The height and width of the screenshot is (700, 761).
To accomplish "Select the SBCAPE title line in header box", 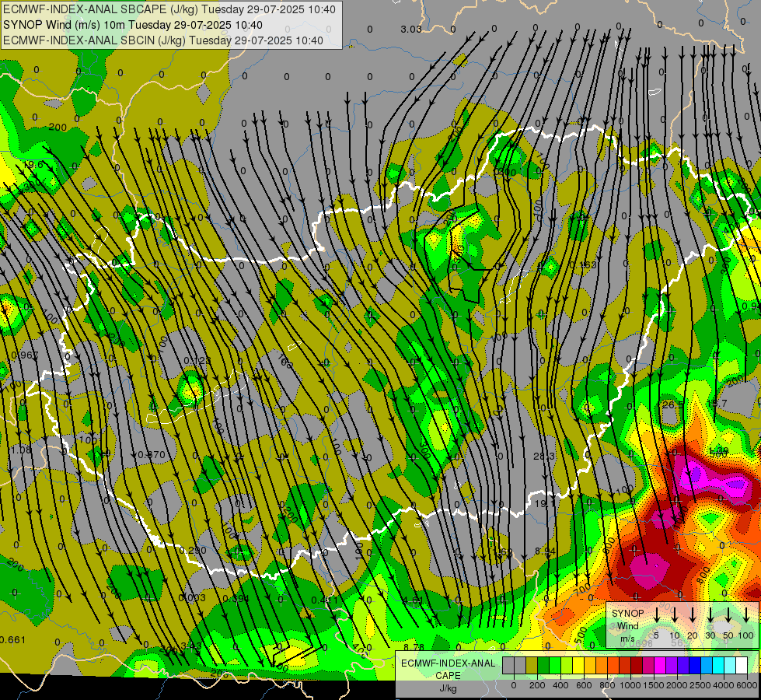I will [x=169, y=9].
